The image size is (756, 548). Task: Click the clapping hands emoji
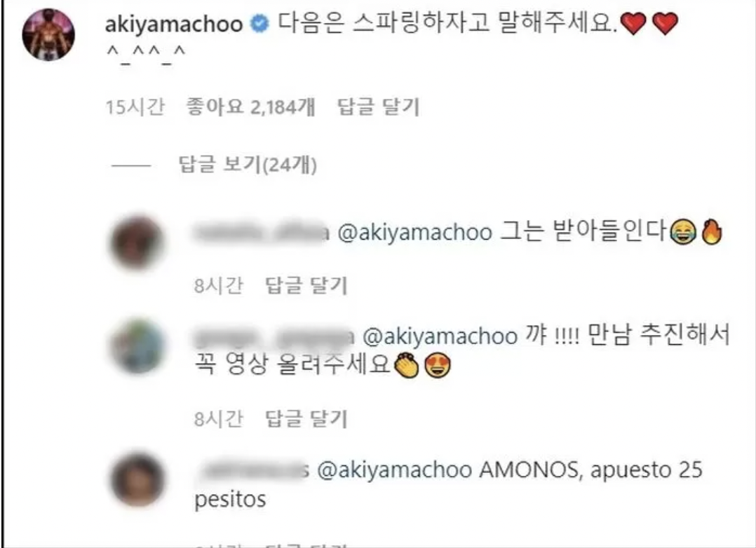point(407,365)
